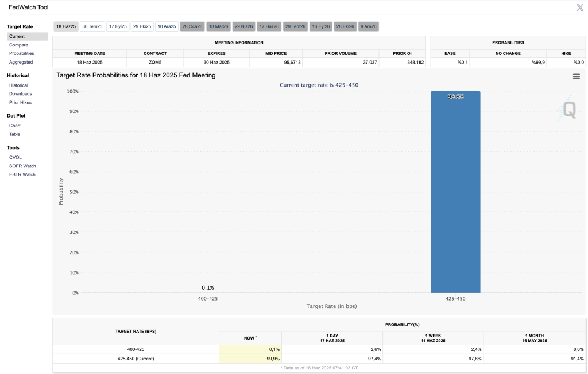This screenshot has width=588, height=374.
Task: Select the 9 Ara26 meeting tab
Action: [369, 26]
